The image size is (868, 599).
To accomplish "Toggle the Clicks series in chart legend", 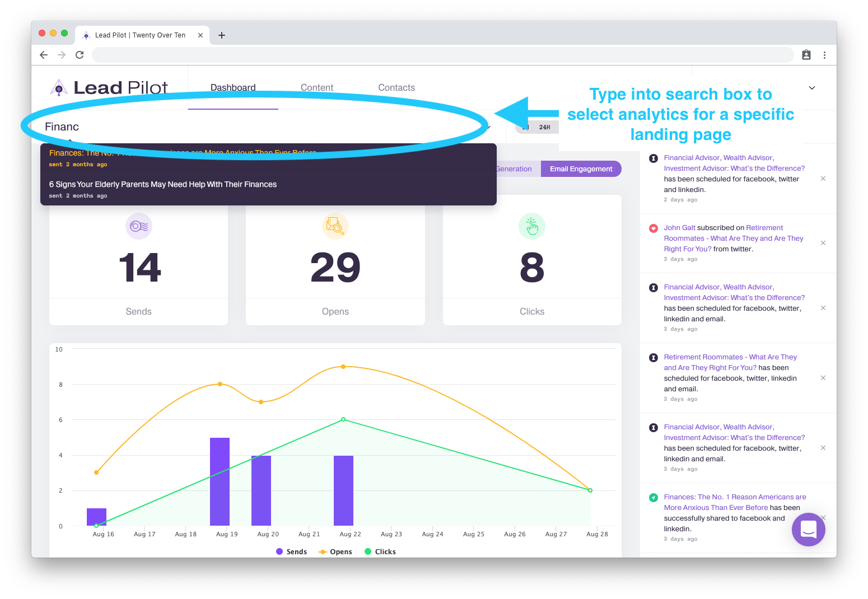I will (380, 551).
